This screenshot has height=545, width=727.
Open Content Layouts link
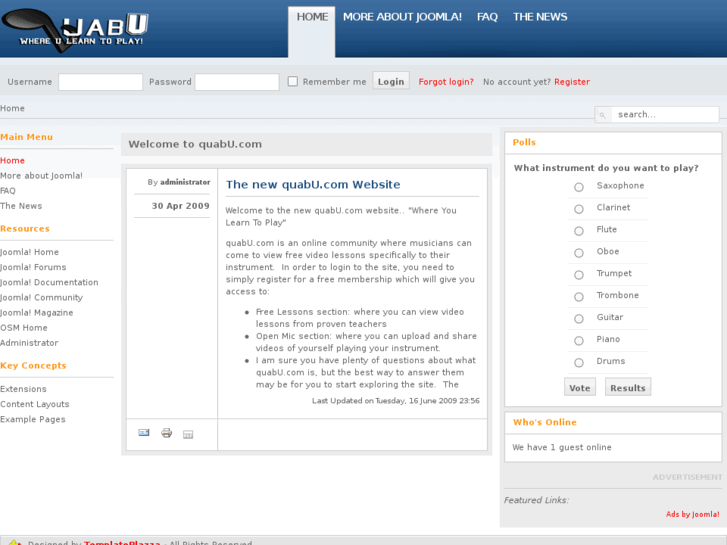[x=35, y=404]
